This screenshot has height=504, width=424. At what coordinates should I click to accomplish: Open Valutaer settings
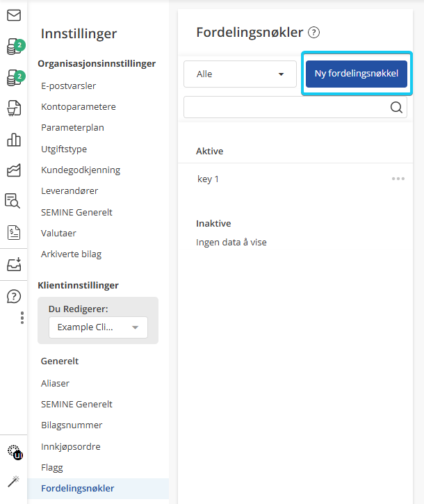point(58,233)
